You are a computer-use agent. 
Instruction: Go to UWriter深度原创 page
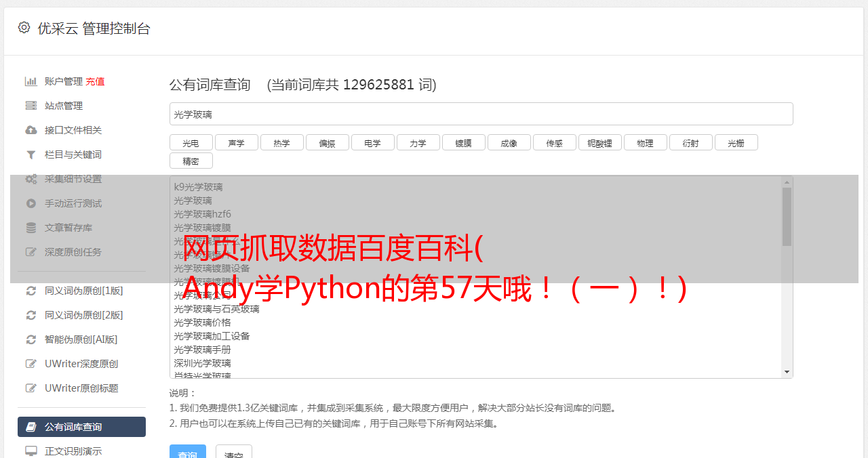click(81, 364)
